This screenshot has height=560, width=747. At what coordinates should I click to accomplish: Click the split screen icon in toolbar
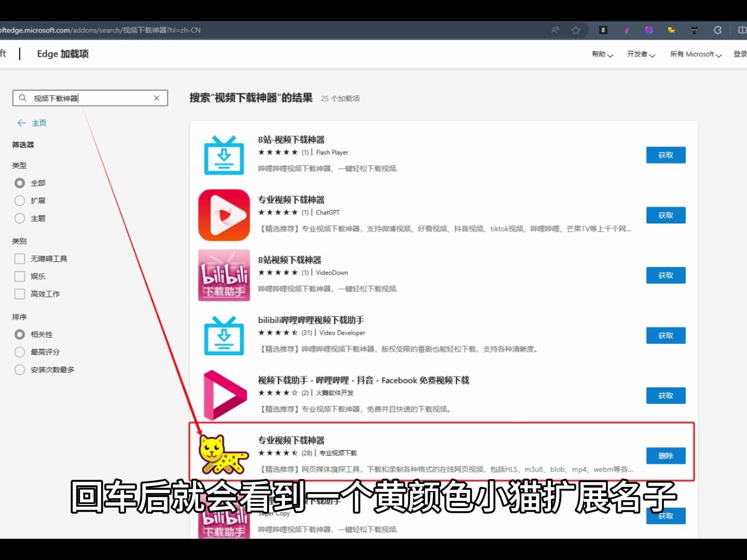coord(742,30)
